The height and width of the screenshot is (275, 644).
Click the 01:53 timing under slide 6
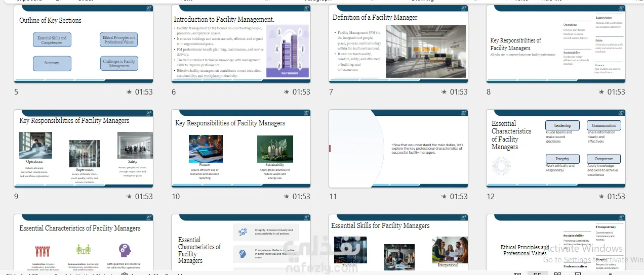pos(301,92)
